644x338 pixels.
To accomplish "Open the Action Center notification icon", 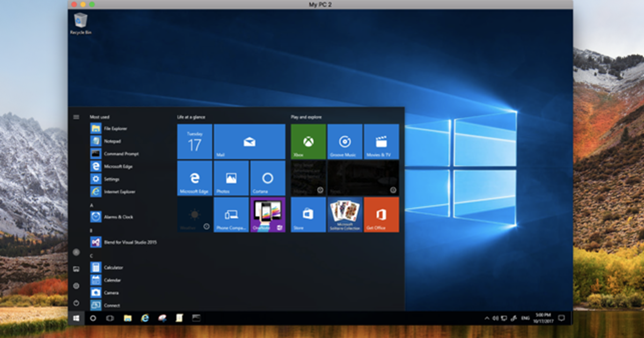I will click(561, 318).
